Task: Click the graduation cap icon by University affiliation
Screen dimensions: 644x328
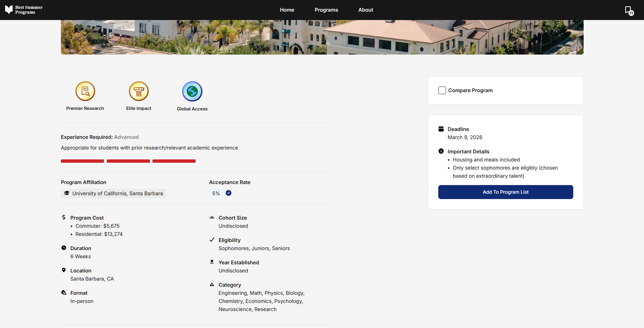Action: pyautogui.click(x=67, y=193)
